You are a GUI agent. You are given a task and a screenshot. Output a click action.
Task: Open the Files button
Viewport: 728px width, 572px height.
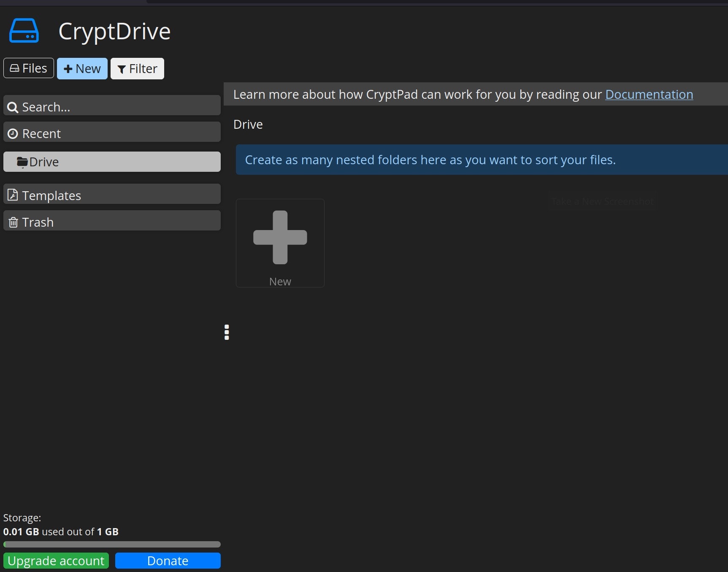(29, 68)
